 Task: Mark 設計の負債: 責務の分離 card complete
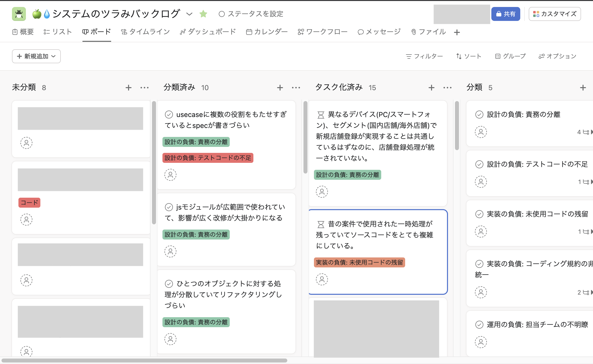coord(479,115)
